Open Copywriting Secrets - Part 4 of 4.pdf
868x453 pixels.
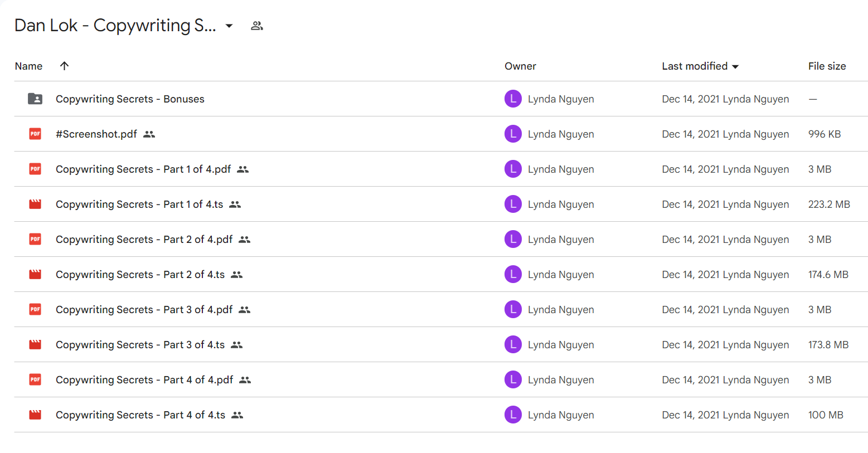point(144,379)
